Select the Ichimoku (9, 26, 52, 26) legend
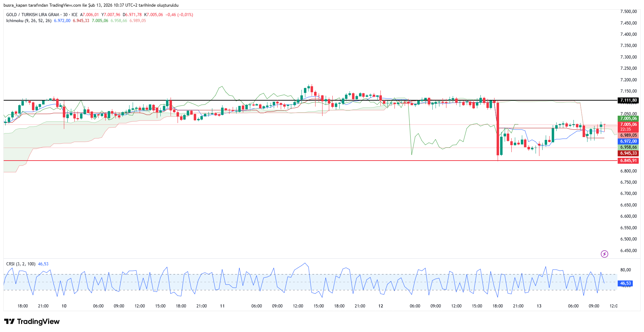This screenshot has width=644, height=332. click(29, 21)
